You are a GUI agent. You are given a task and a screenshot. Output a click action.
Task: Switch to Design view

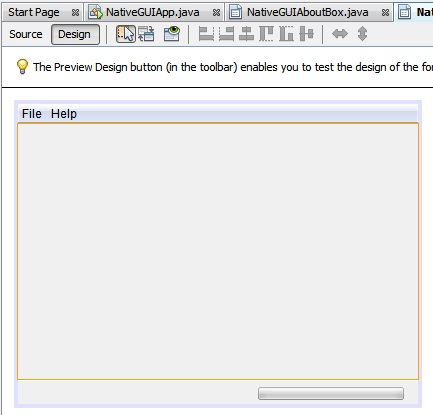pyautogui.click(x=75, y=34)
